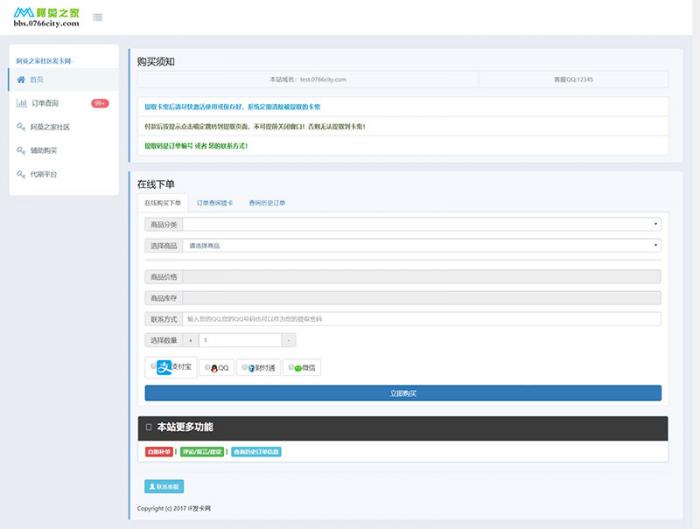Click the key icon beside 辅助购买

[21, 151]
